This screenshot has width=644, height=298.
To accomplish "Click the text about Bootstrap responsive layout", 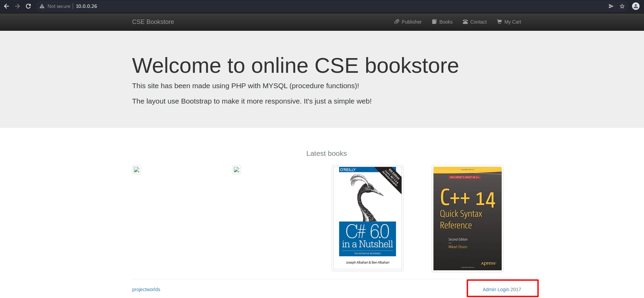I will pos(252,101).
